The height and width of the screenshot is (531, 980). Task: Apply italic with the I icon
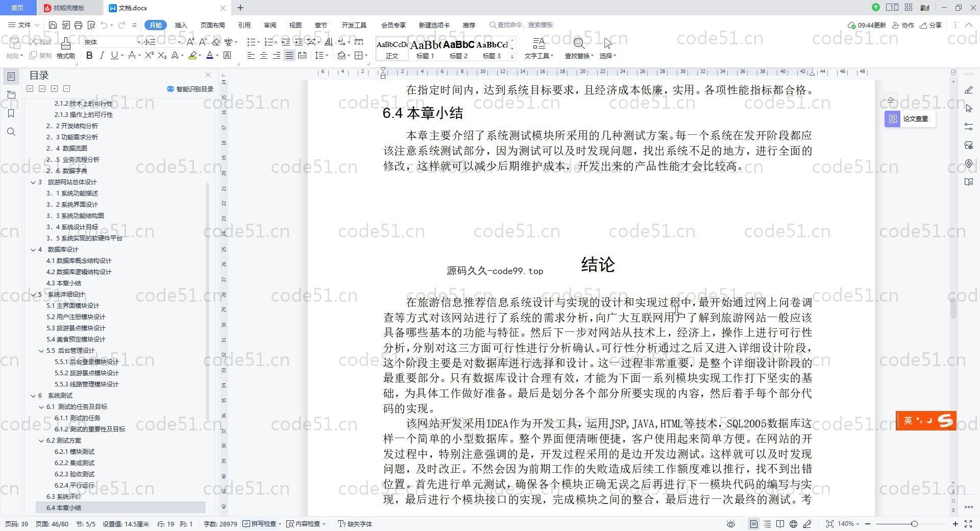coord(102,55)
